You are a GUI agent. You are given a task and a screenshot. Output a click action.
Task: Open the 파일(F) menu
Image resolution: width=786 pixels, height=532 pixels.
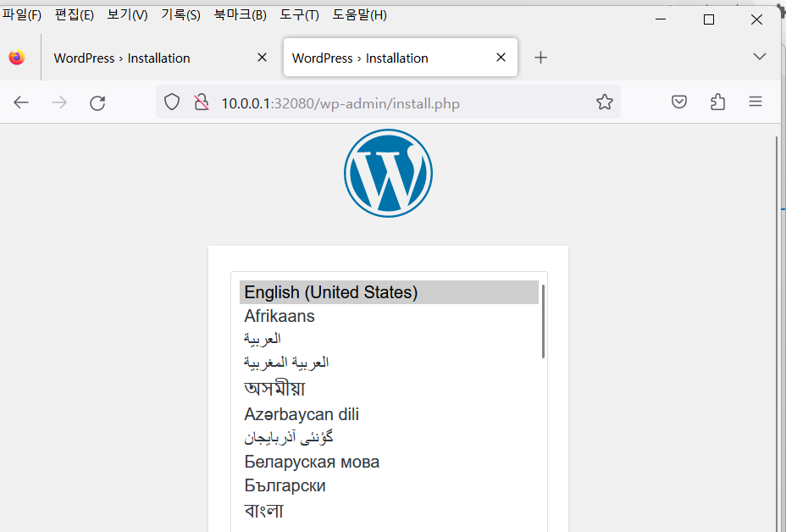[21, 15]
